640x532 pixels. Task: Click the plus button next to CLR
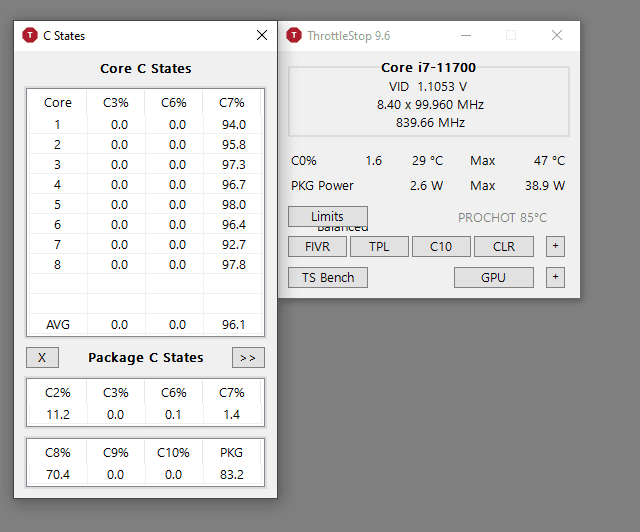click(556, 247)
